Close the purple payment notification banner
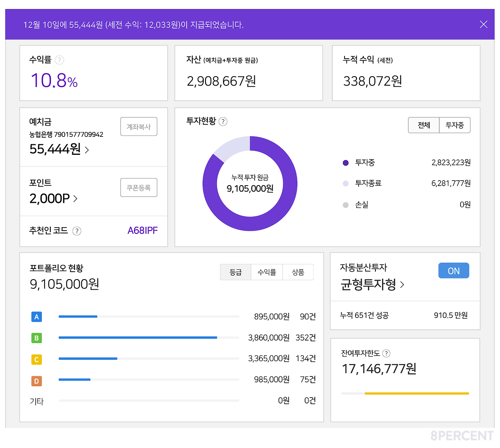 [x=484, y=24]
